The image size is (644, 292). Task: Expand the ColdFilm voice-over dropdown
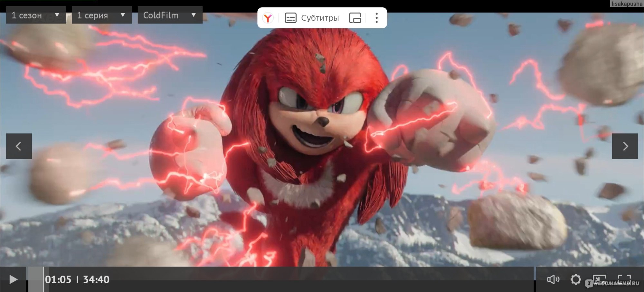pos(170,15)
